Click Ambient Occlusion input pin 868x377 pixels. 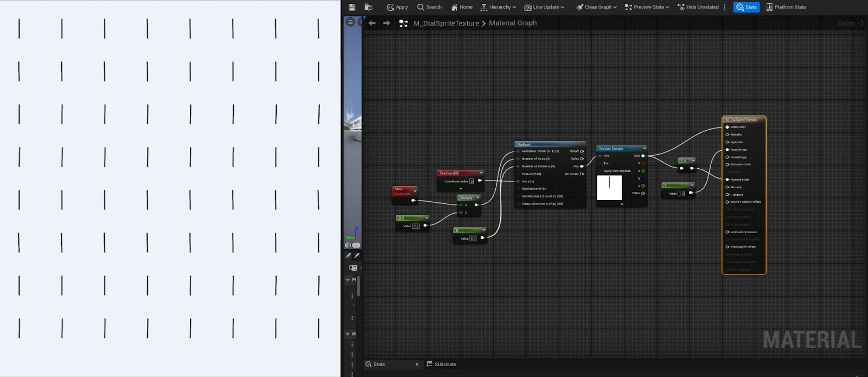(x=727, y=232)
